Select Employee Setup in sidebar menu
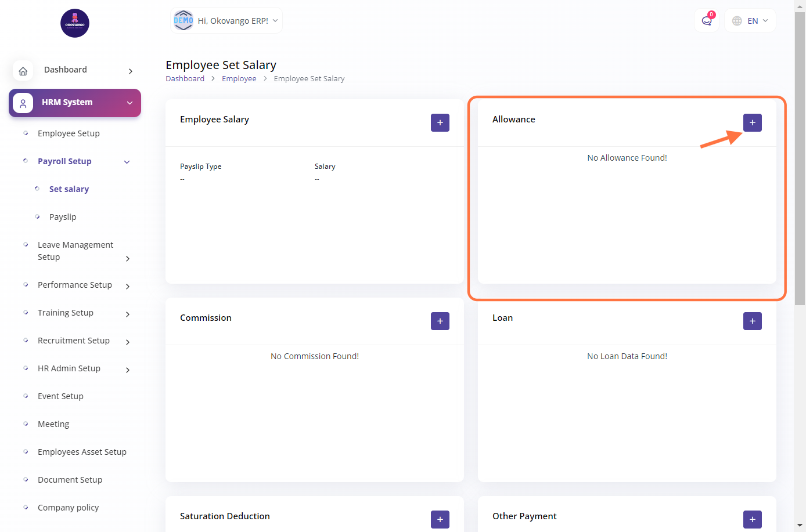806x532 pixels. [x=69, y=133]
